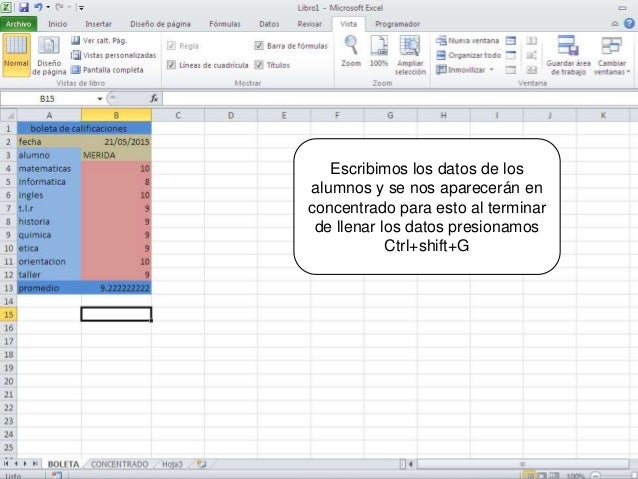Open the Programador ribbon tab

point(398,24)
